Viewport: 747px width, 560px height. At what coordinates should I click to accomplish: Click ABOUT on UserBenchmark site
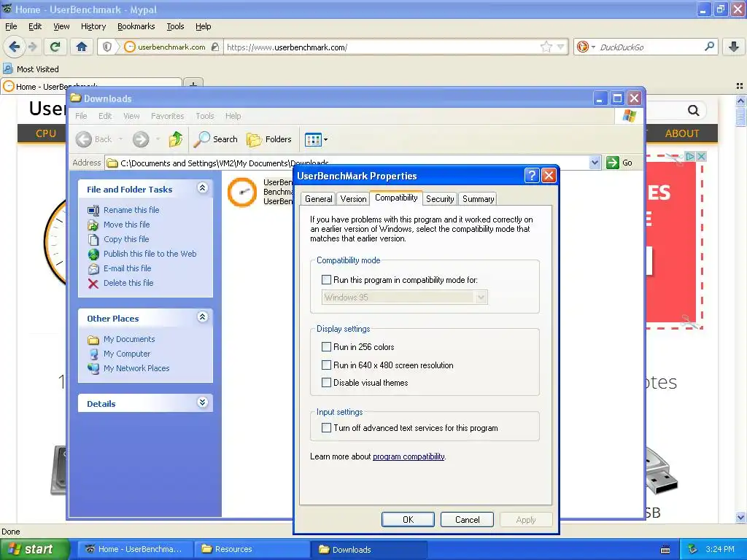682,133
